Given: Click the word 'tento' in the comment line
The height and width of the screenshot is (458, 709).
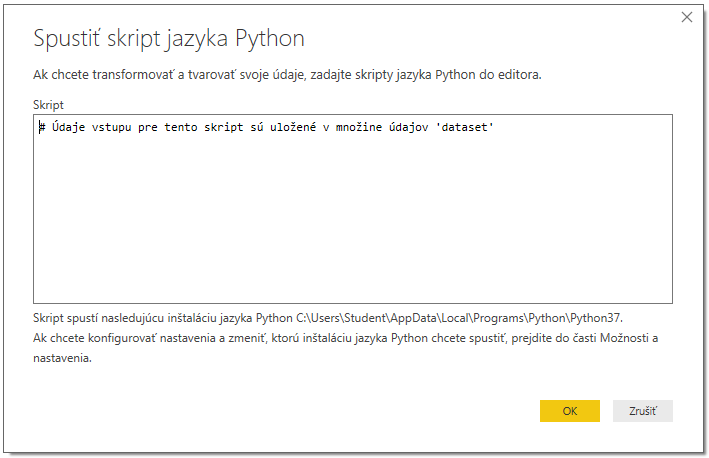Looking at the screenshot, I should [x=181, y=127].
